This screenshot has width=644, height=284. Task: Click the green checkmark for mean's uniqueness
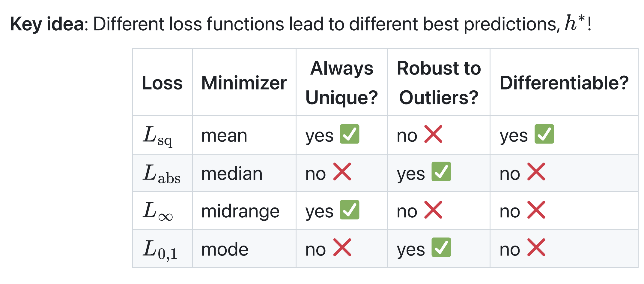pos(349,134)
